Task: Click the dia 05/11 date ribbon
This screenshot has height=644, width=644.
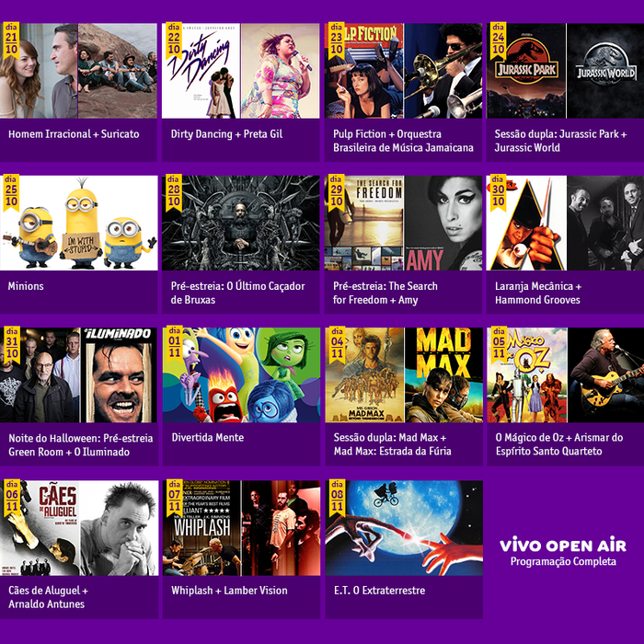Action: pos(499,345)
